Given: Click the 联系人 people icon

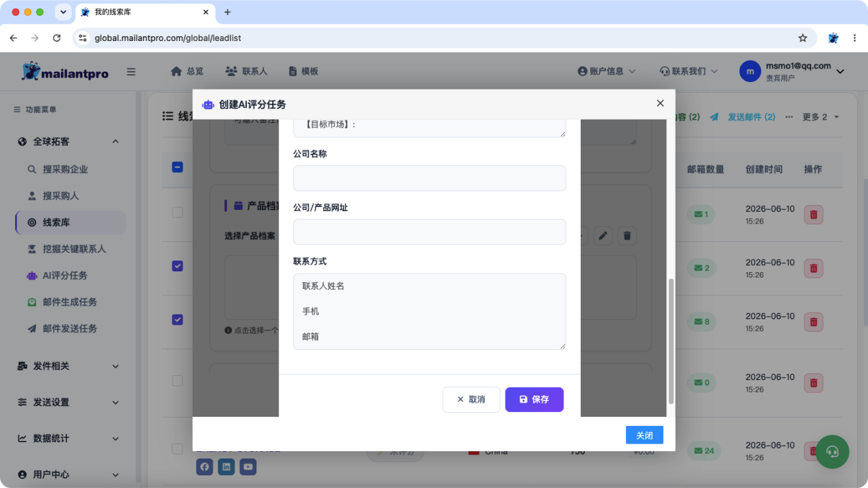Looking at the screenshot, I should 231,71.
